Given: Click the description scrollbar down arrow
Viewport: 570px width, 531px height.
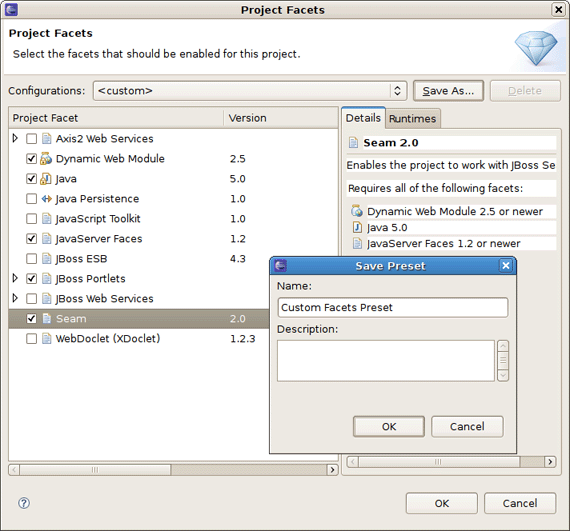Looking at the screenshot, I should (x=503, y=375).
